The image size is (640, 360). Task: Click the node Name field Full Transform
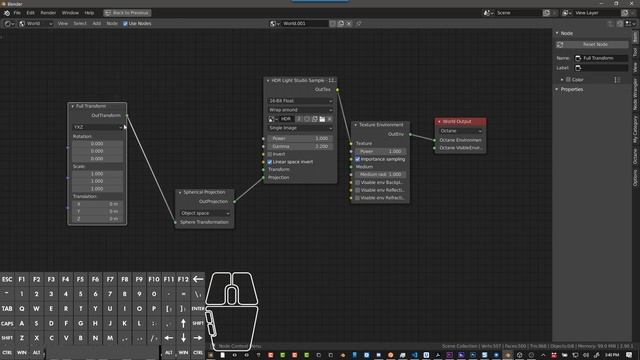[x=601, y=58]
